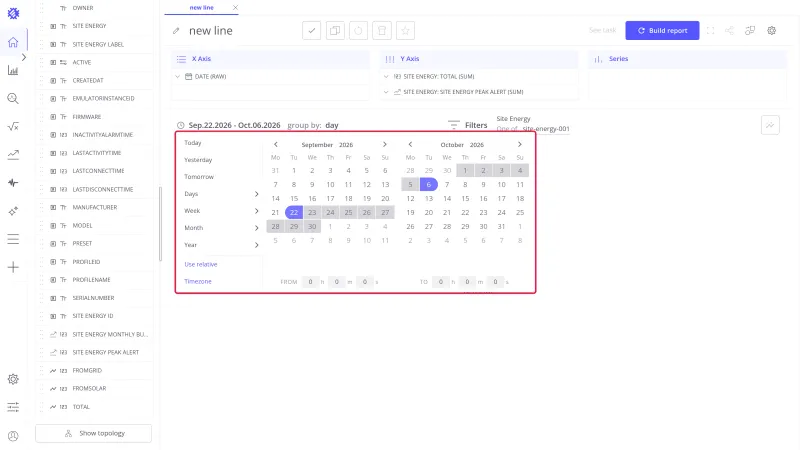Screen dimensions: 800x450
Task: Switch to the new line tab
Action: click(202, 8)
